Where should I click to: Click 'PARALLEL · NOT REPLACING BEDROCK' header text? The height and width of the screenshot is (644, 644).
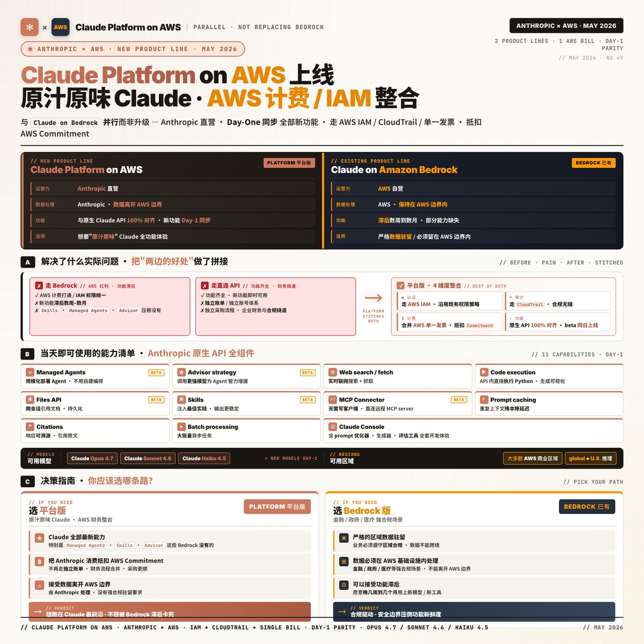coord(259,27)
